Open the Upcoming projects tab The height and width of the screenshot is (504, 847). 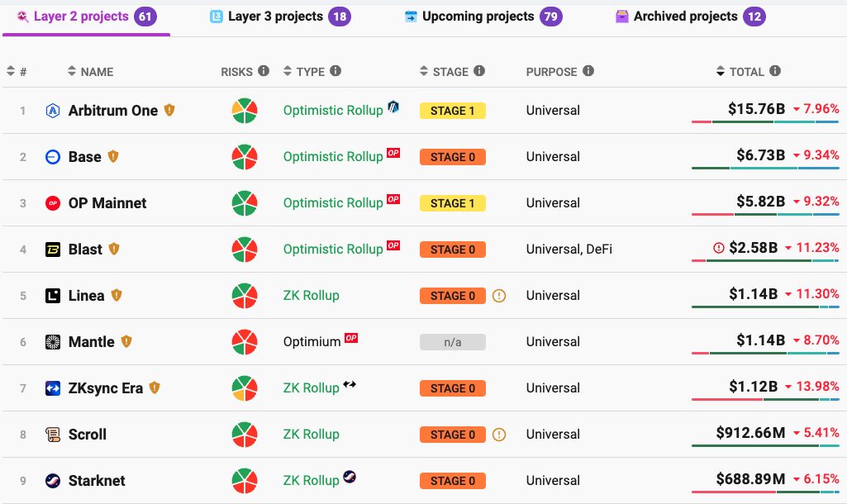478,17
